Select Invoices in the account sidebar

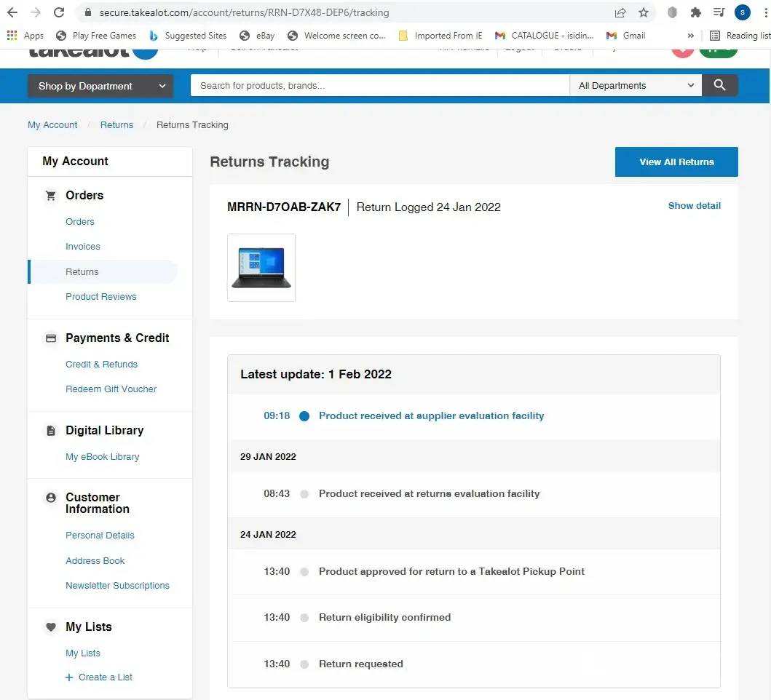point(83,247)
